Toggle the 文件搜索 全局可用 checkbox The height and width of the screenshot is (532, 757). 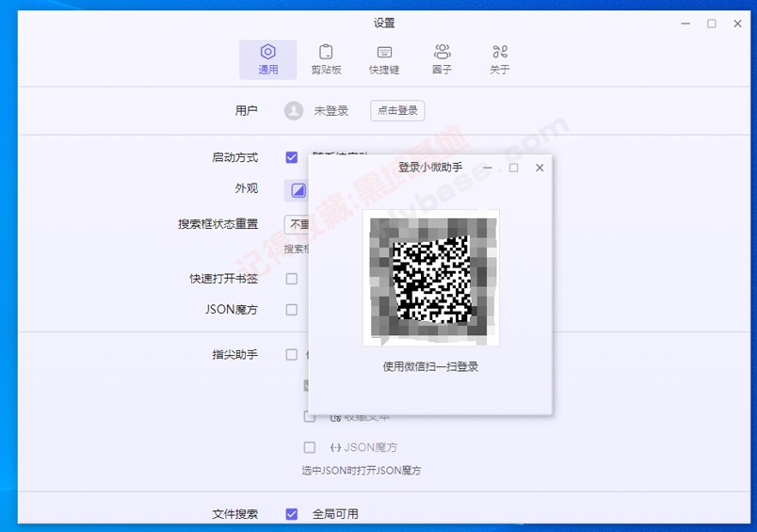292,514
